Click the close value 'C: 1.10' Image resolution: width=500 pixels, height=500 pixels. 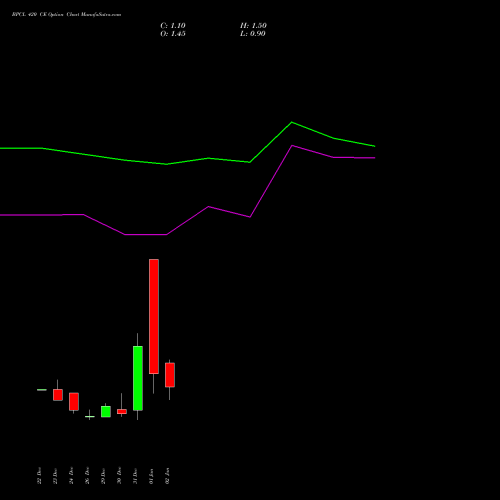tap(173, 26)
